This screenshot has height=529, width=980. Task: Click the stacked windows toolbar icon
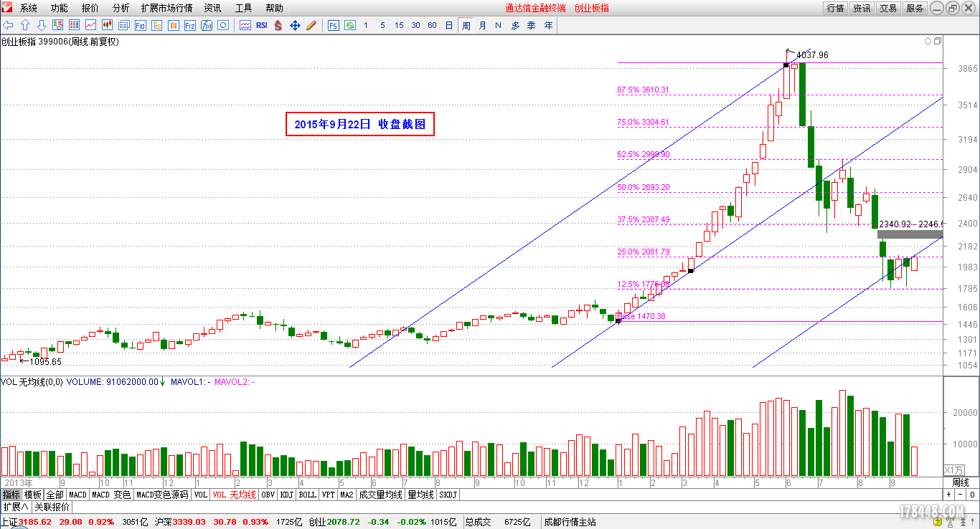(x=123, y=25)
